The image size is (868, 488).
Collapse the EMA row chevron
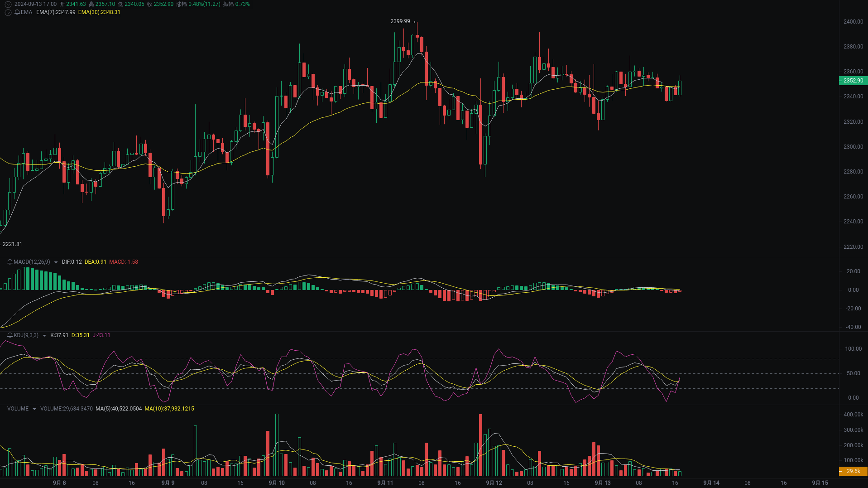[x=8, y=12]
